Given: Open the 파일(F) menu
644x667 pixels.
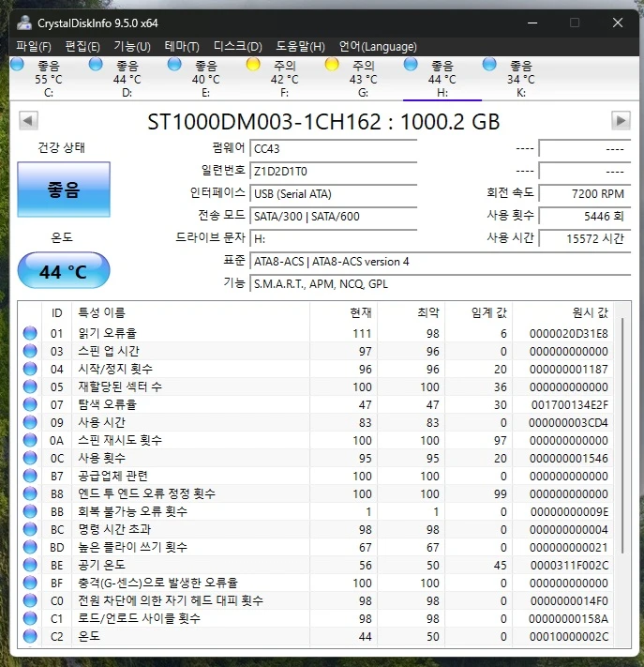Looking at the screenshot, I should click(x=34, y=46).
